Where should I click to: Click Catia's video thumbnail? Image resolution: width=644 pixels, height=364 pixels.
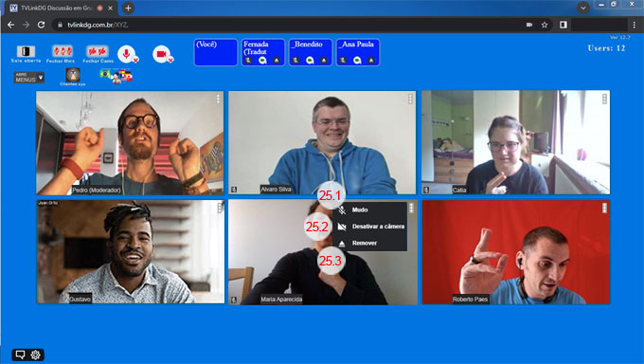click(x=515, y=142)
